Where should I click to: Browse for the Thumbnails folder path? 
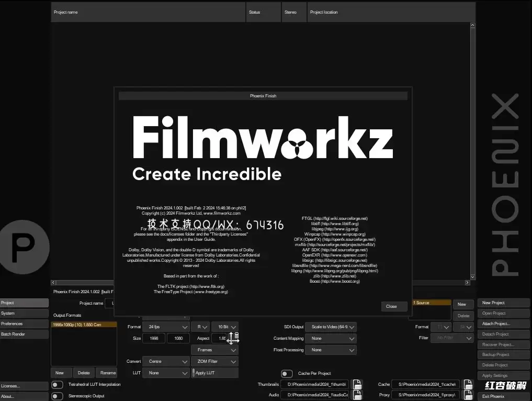[x=357, y=384]
